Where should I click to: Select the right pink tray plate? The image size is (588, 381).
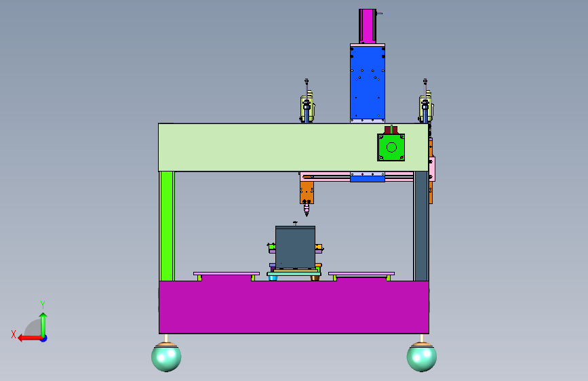(x=361, y=274)
